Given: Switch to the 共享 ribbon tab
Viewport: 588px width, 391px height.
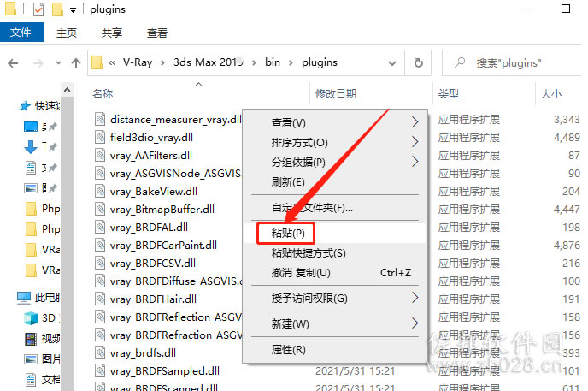Looking at the screenshot, I should [x=111, y=33].
